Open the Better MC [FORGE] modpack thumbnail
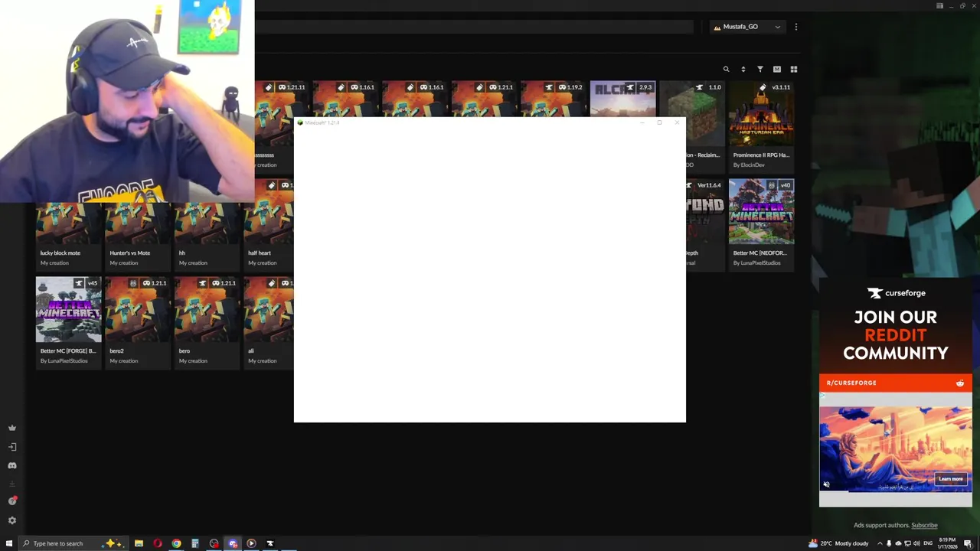The width and height of the screenshot is (980, 551). point(68,310)
